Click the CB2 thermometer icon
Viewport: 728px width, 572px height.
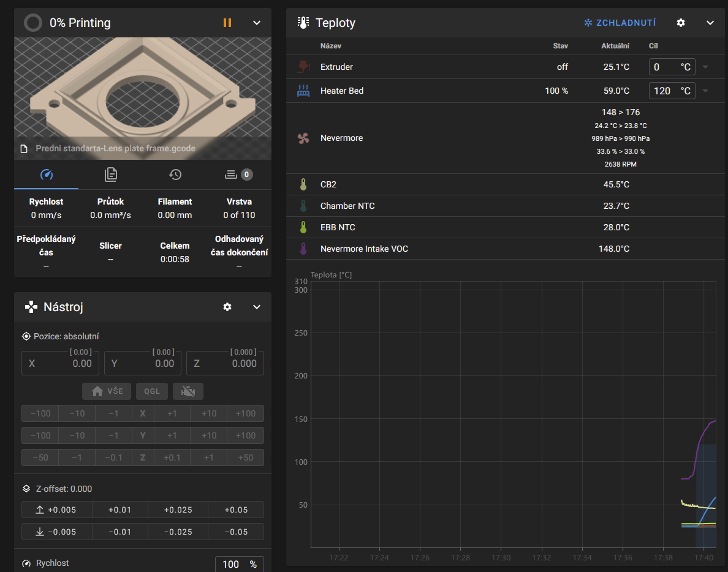(303, 184)
